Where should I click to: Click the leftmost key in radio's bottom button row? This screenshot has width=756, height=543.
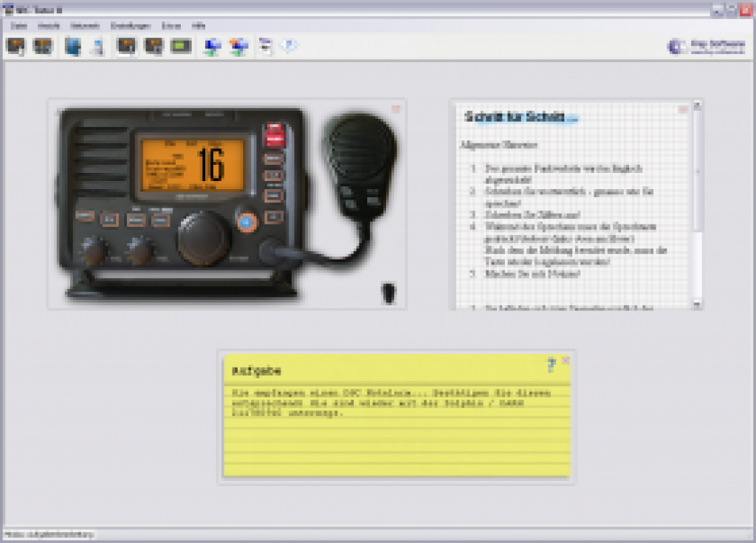(x=85, y=216)
